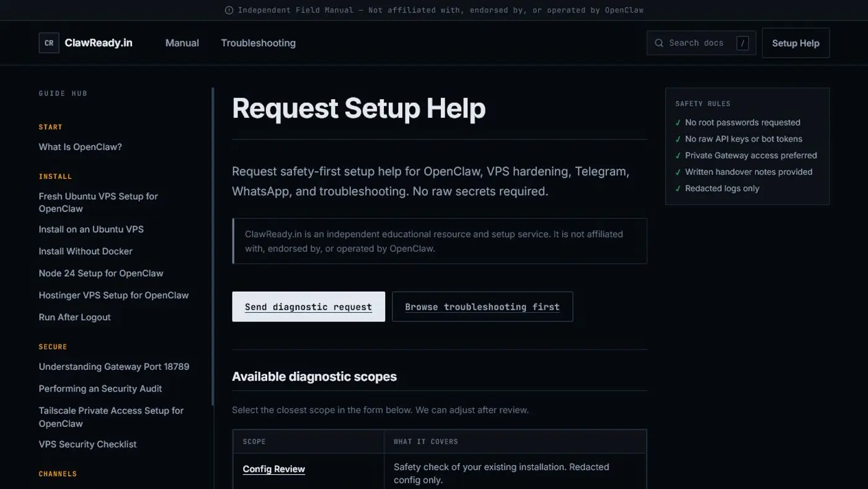
Task: Open the Troubleshooting menu item
Action: (x=258, y=43)
